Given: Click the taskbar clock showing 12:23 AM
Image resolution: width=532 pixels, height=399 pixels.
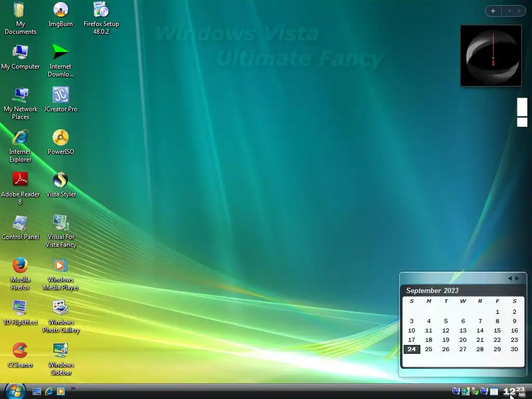Looking at the screenshot, I should (x=514, y=392).
